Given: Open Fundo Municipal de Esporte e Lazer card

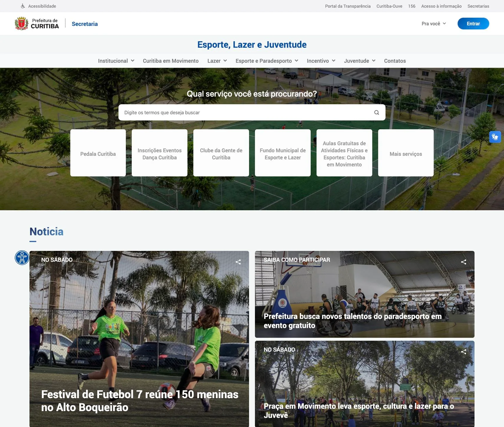Looking at the screenshot, I should tap(283, 153).
